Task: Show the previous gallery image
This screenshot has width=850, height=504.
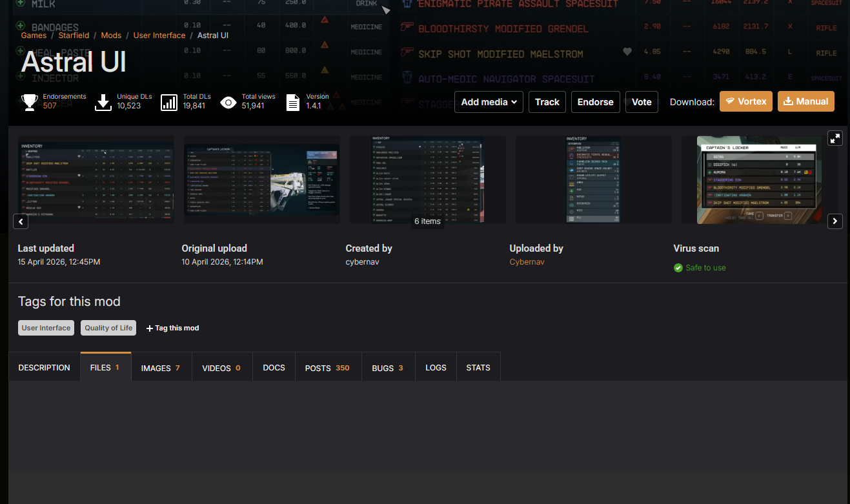Action: pyautogui.click(x=21, y=221)
